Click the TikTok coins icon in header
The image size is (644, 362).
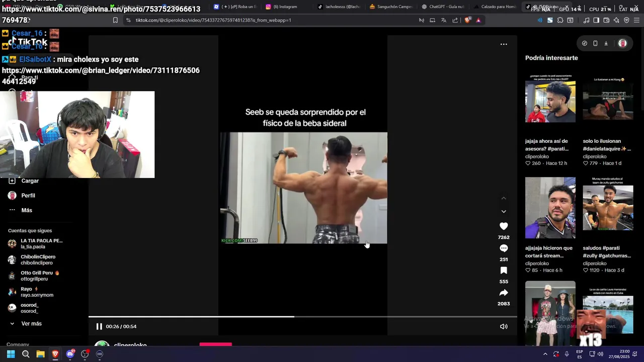point(584,43)
